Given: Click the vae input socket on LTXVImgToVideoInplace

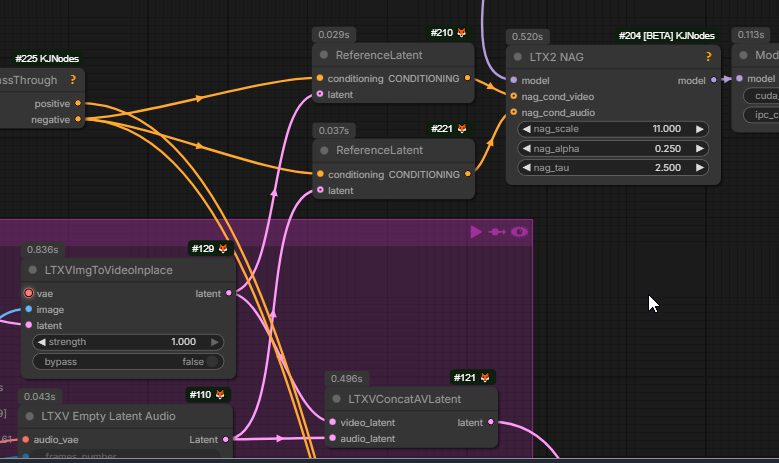Looking at the screenshot, I should click(x=29, y=293).
